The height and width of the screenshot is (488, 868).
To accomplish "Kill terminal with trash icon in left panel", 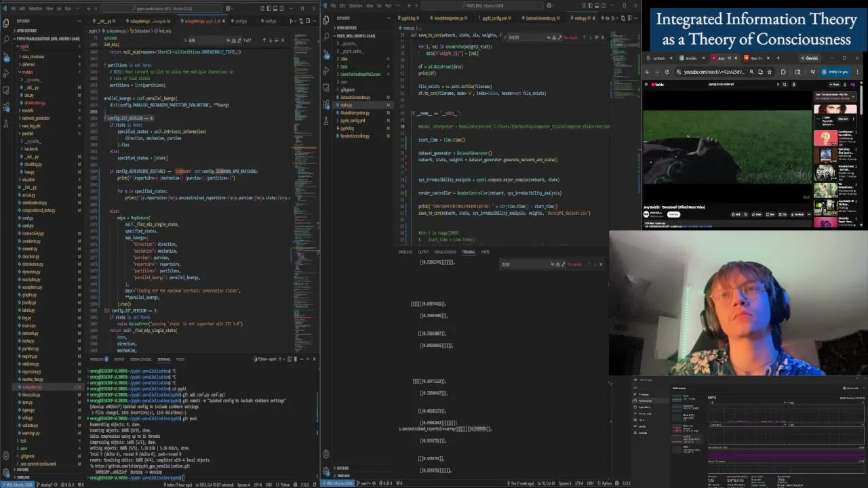I will 296,359.
